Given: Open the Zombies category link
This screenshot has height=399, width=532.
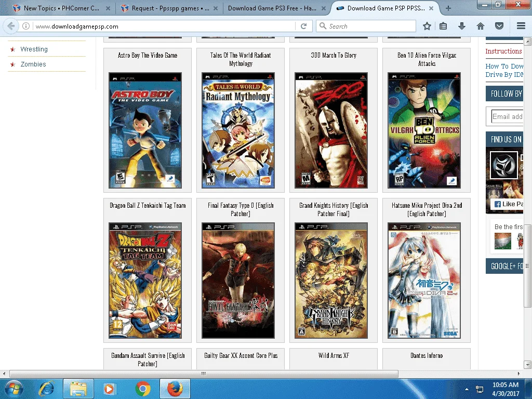Looking at the screenshot, I should [33, 64].
